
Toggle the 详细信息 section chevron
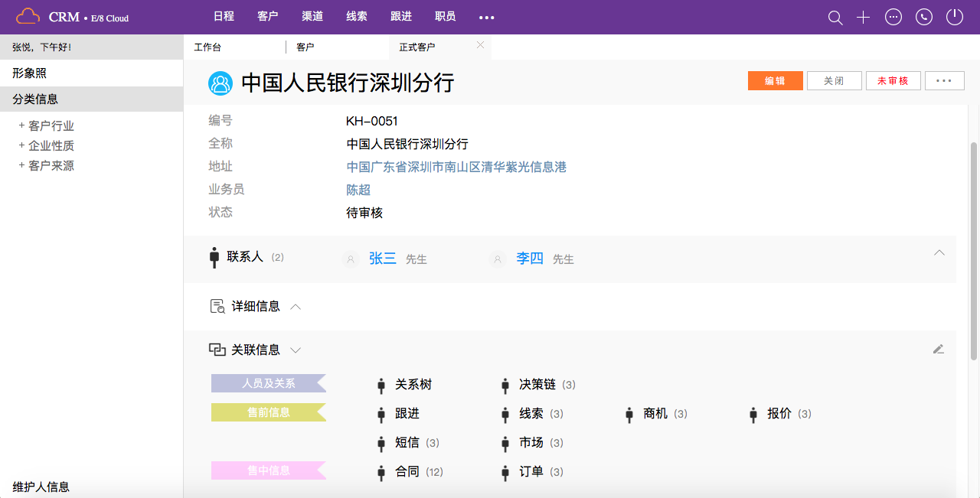pos(296,307)
